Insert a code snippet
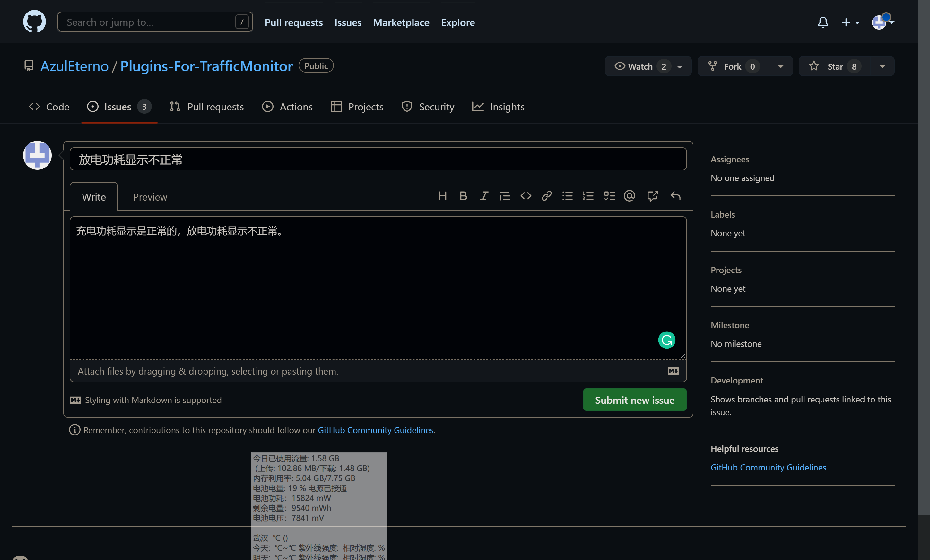 click(x=526, y=196)
